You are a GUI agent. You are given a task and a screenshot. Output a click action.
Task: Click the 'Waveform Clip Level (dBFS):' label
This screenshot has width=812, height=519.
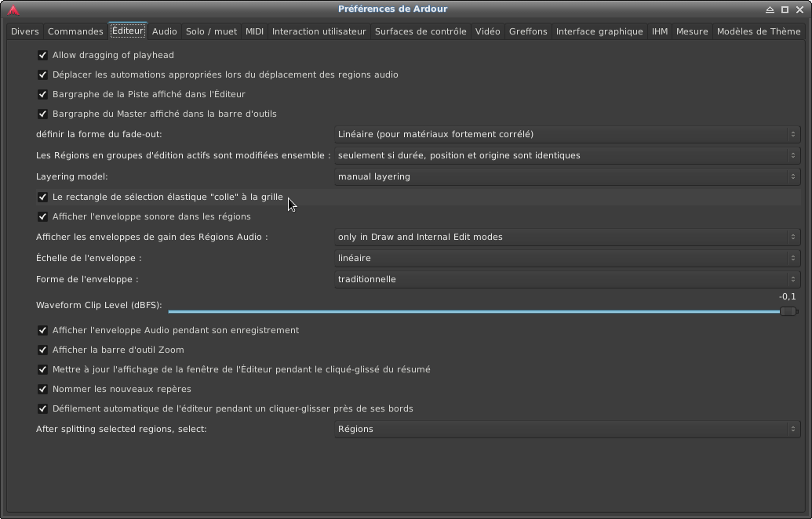tap(99, 305)
